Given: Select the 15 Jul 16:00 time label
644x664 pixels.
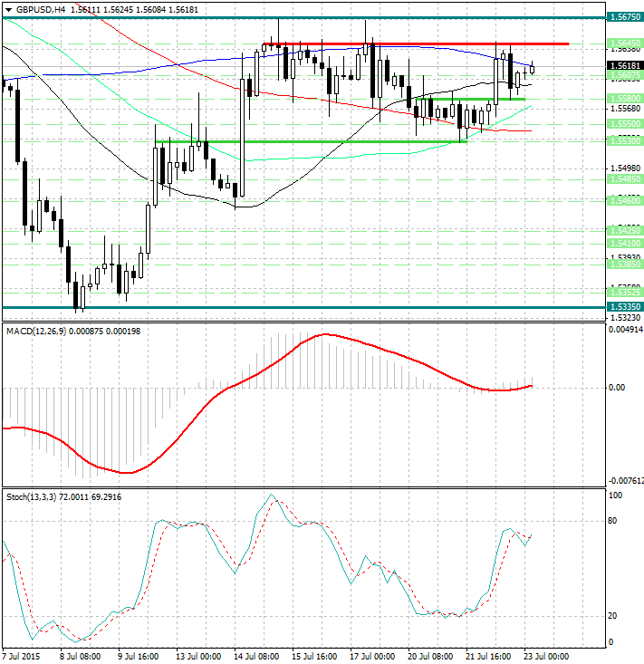Looking at the screenshot, I should [x=314, y=657].
